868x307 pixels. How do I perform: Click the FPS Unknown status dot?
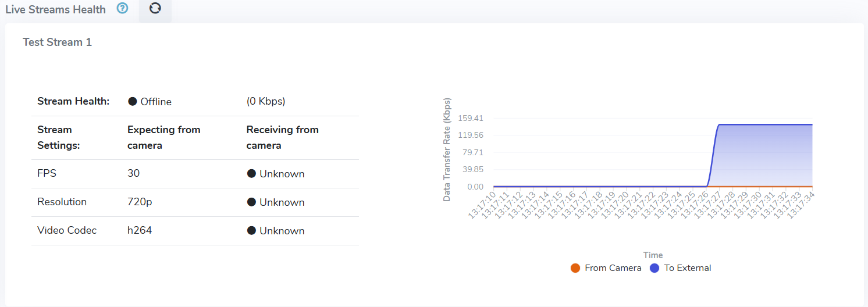tap(251, 174)
